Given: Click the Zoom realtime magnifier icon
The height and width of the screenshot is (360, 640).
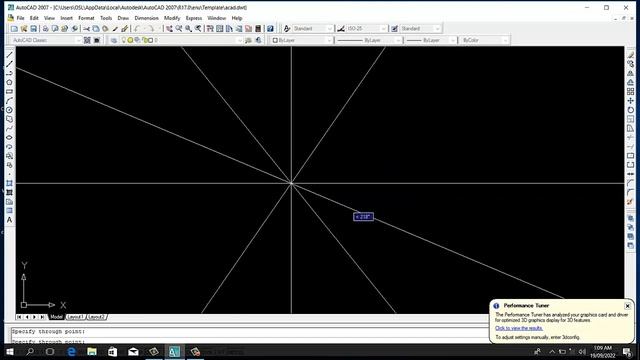Looking at the screenshot, I should [179, 29].
